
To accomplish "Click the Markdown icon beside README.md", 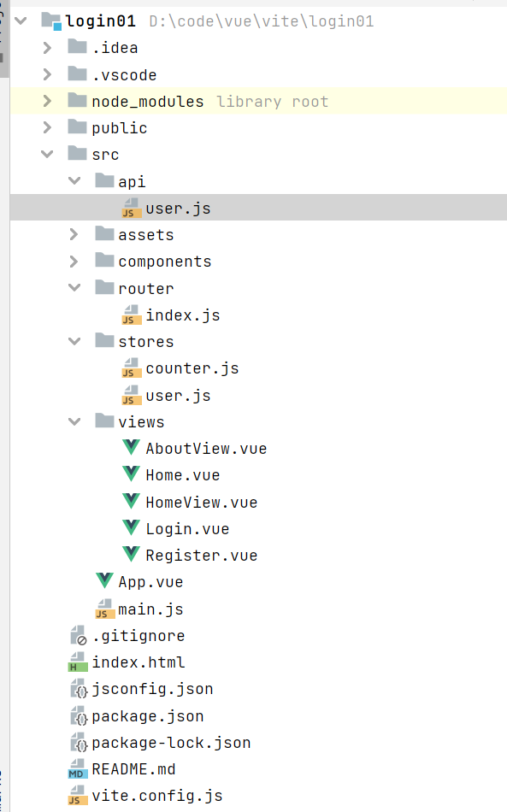I will tap(78, 768).
